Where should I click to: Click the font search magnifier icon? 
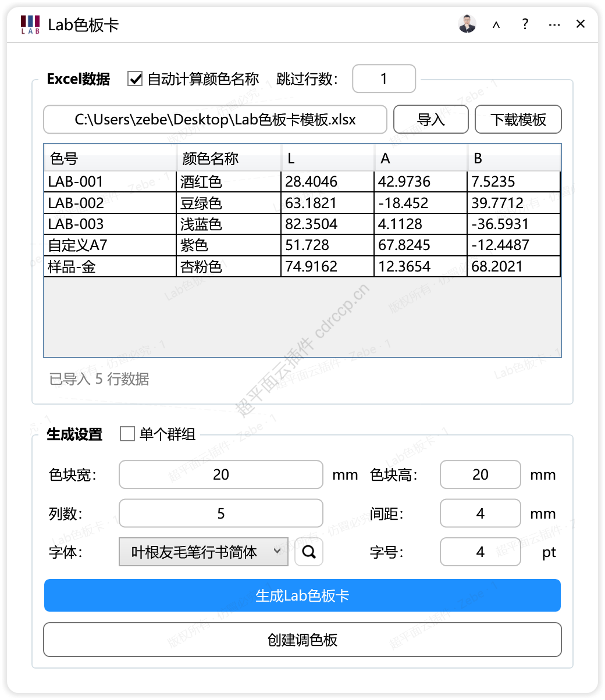[x=309, y=552]
